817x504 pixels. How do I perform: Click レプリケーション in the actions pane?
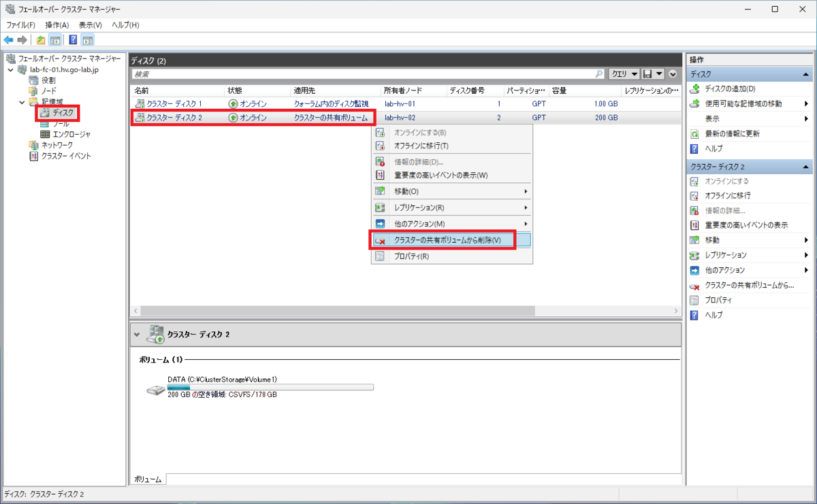[726, 255]
